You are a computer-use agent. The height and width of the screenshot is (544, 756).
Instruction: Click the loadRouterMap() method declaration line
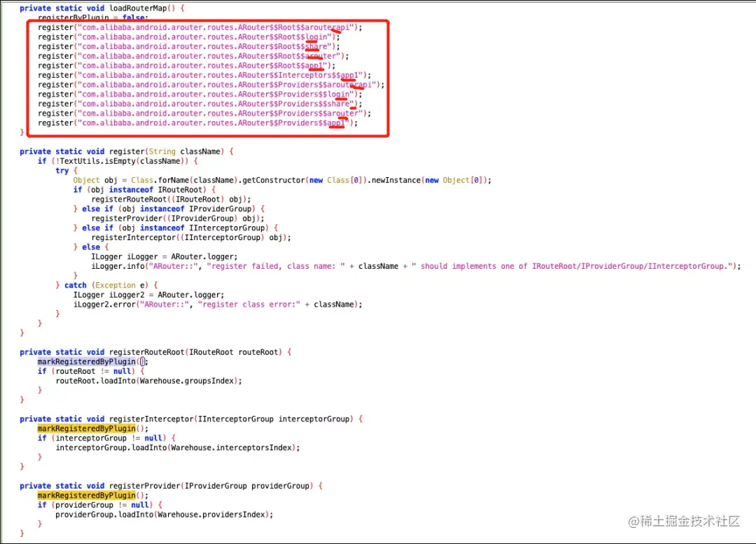point(101,8)
